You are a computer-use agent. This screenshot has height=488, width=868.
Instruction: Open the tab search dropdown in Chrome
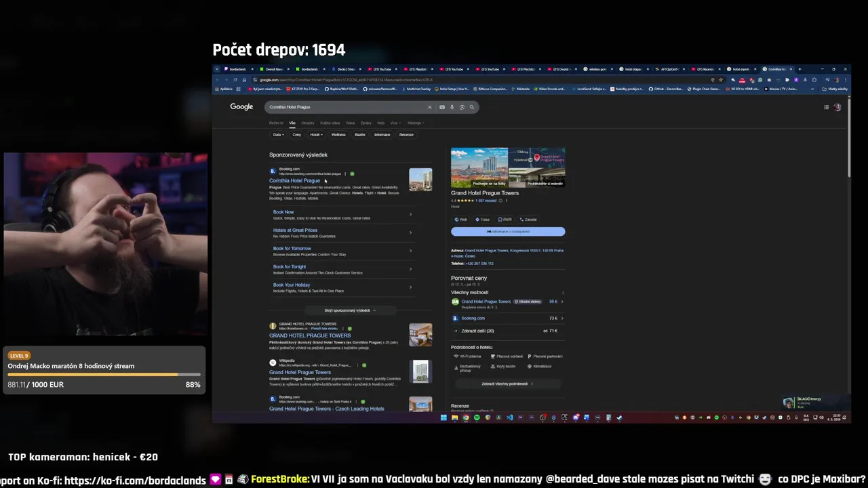click(217, 69)
